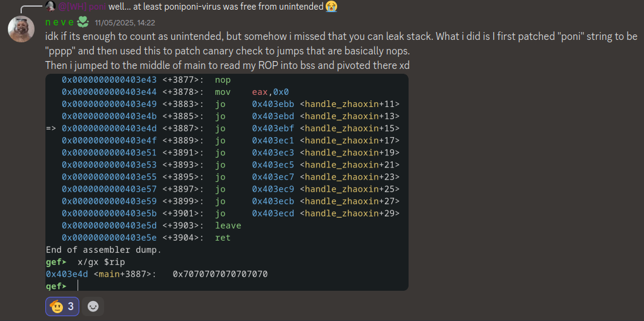Screen dimensions: 644x321
Task: Click the 'ret' instruction line
Action: (146, 238)
